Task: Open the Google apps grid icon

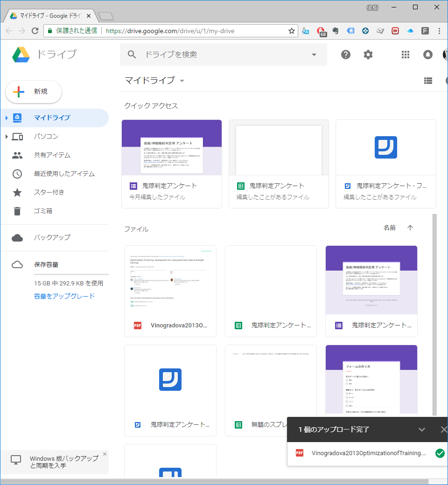Action: [405, 55]
